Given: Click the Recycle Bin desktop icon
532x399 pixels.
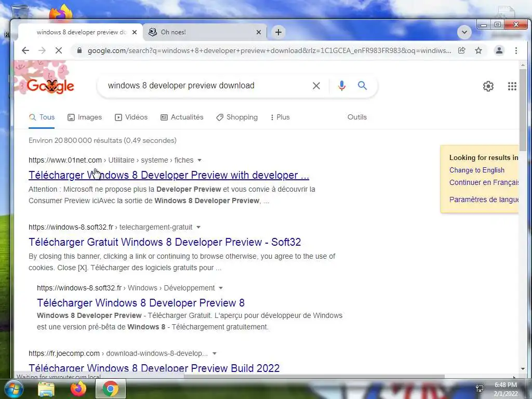Looking at the screenshot, I should [20, 13].
